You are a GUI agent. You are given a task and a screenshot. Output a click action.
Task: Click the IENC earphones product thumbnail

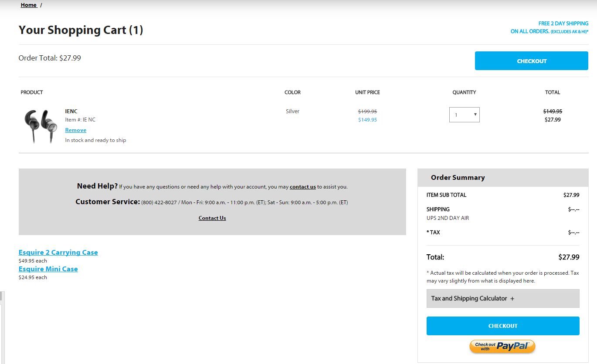pyautogui.click(x=41, y=126)
